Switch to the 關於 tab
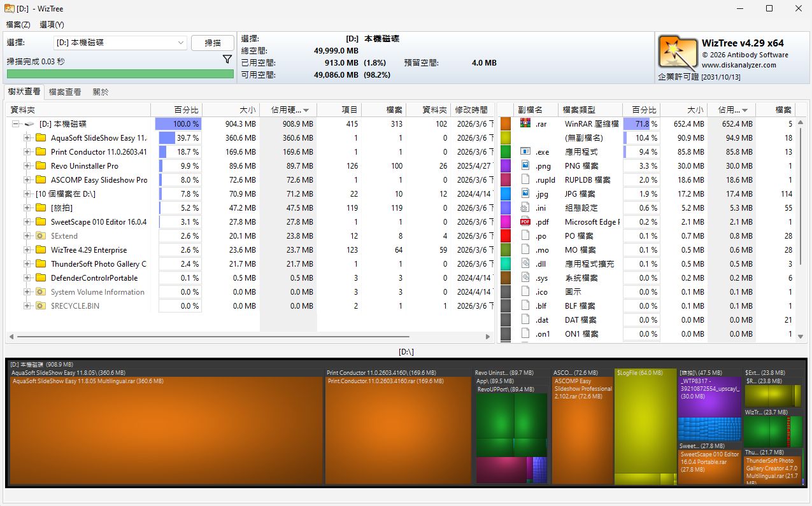The image size is (812, 506). point(101,92)
